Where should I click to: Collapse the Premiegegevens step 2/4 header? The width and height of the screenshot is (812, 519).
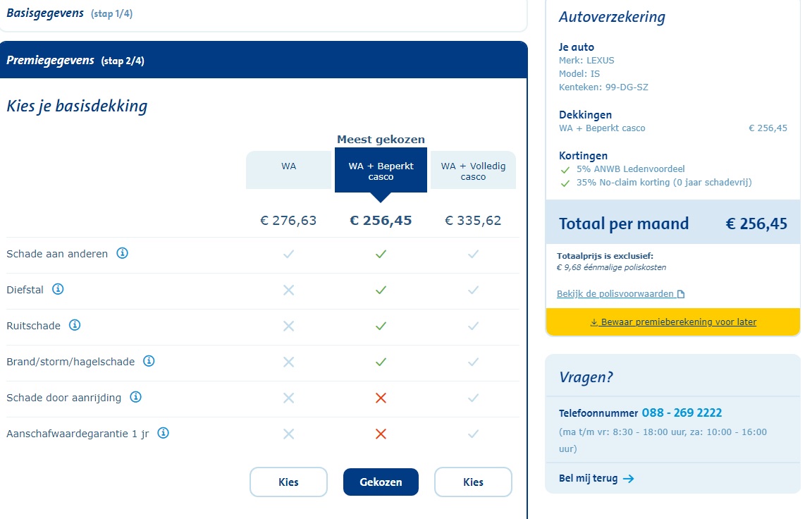click(x=75, y=60)
